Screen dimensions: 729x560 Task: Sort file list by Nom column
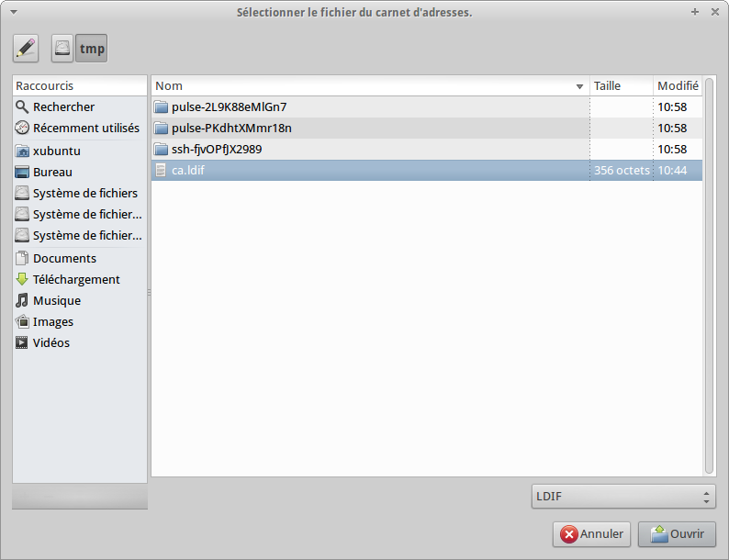[367, 86]
